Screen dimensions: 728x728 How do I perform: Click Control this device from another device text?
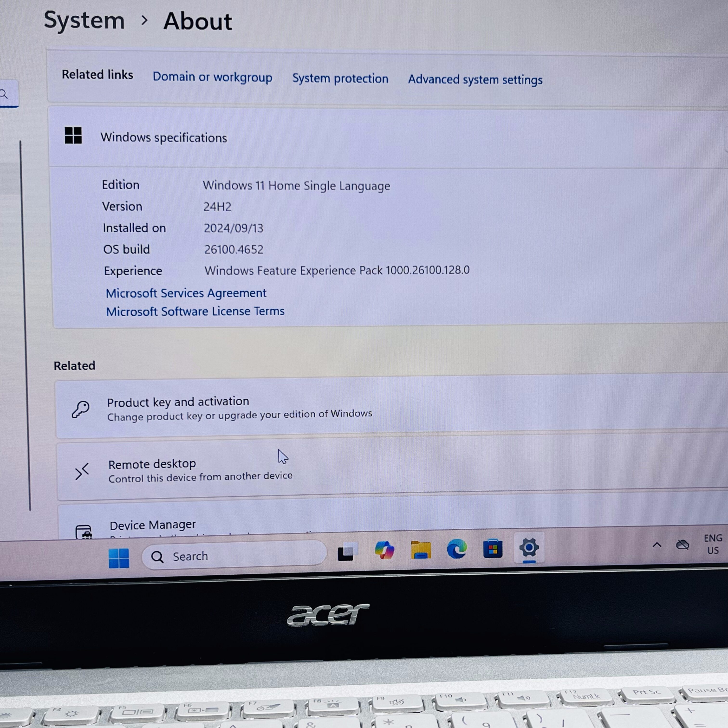(201, 477)
